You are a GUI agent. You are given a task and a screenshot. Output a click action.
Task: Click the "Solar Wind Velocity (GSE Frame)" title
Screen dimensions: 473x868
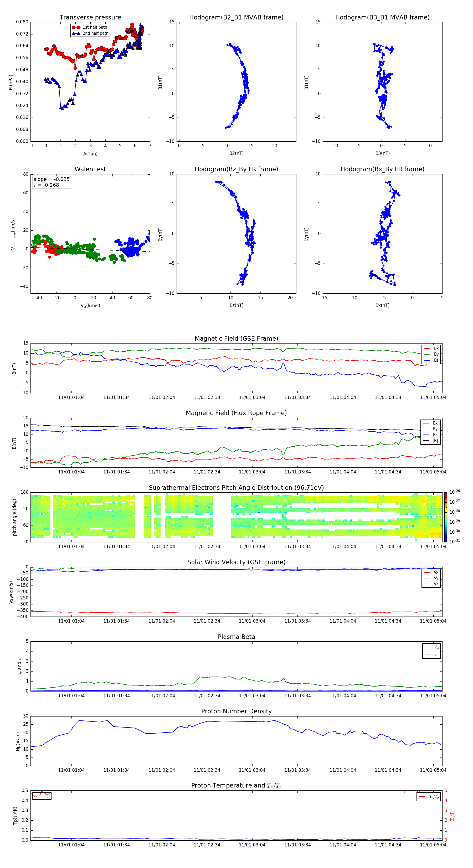tap(236, 562)
